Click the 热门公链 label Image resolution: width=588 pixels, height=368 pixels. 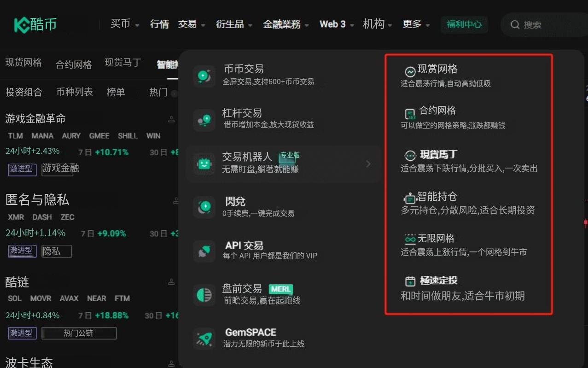click(x=79, y=333)
